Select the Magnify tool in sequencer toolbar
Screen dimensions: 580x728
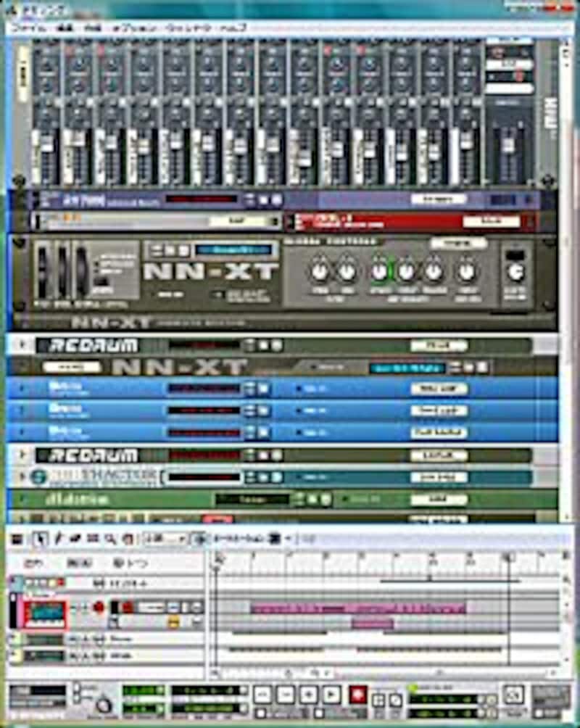(x=109, y=539)
